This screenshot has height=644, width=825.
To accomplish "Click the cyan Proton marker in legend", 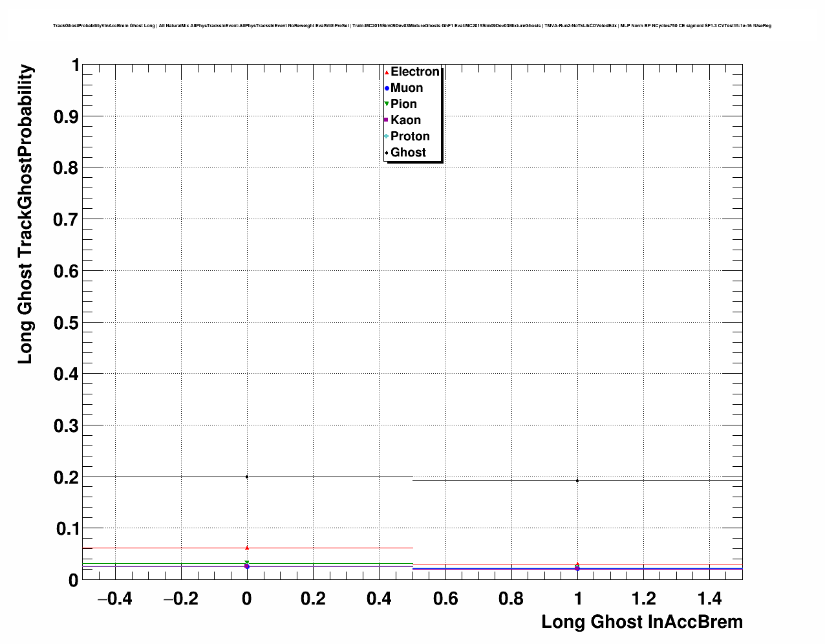I will [387, 136].
